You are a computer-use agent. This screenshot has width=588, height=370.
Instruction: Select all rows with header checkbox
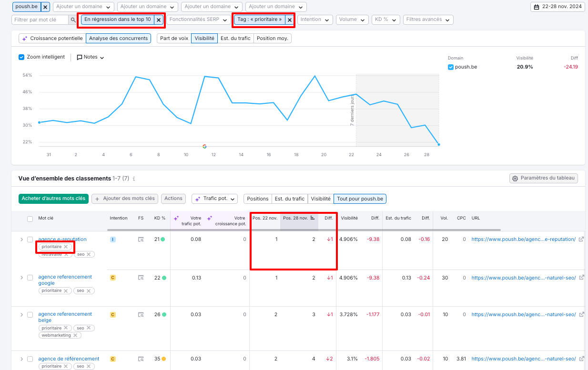coord(30,219)
